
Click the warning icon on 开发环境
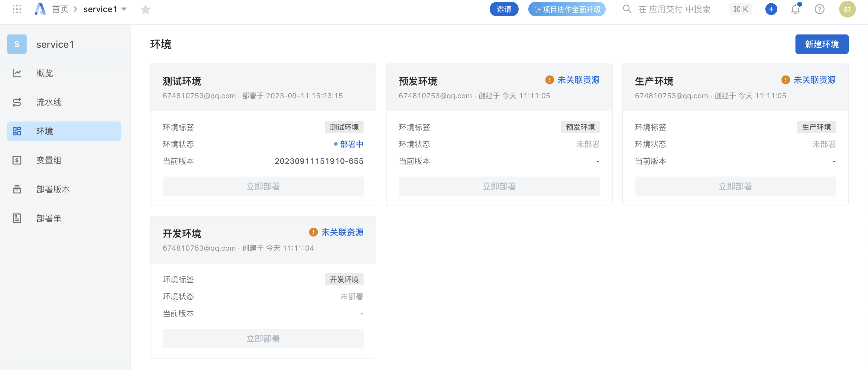313,232
